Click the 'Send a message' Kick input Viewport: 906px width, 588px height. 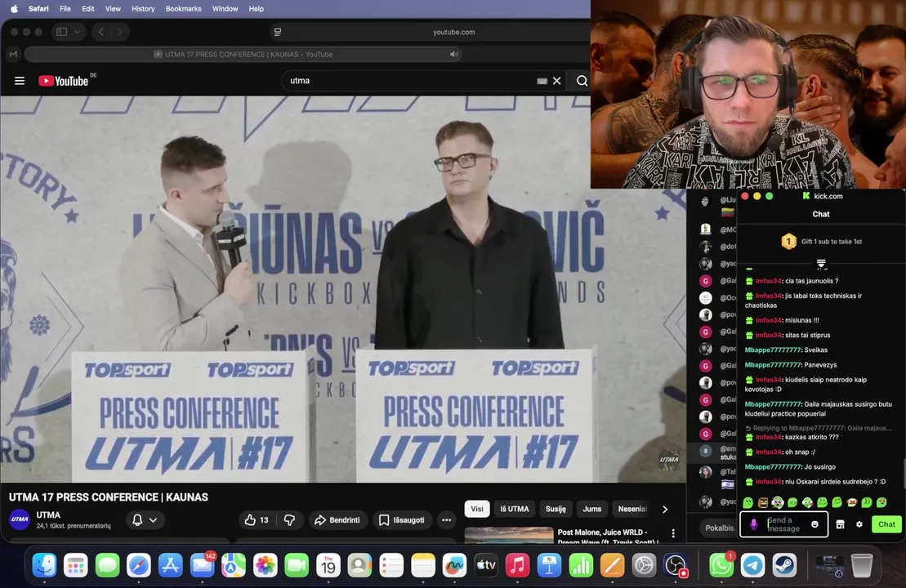[784, 524]
